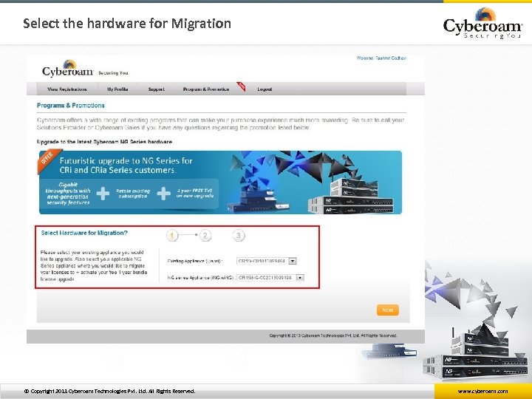Click Logout in navigation bar
This screenshot has width=532, height=399.
pos(265,89)
